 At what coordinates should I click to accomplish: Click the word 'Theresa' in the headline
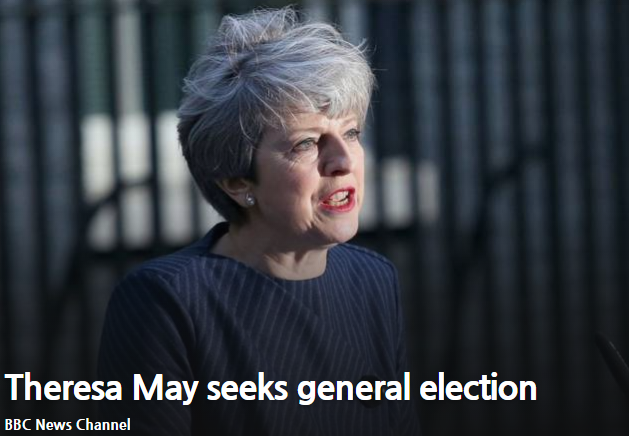pos(63,387)
